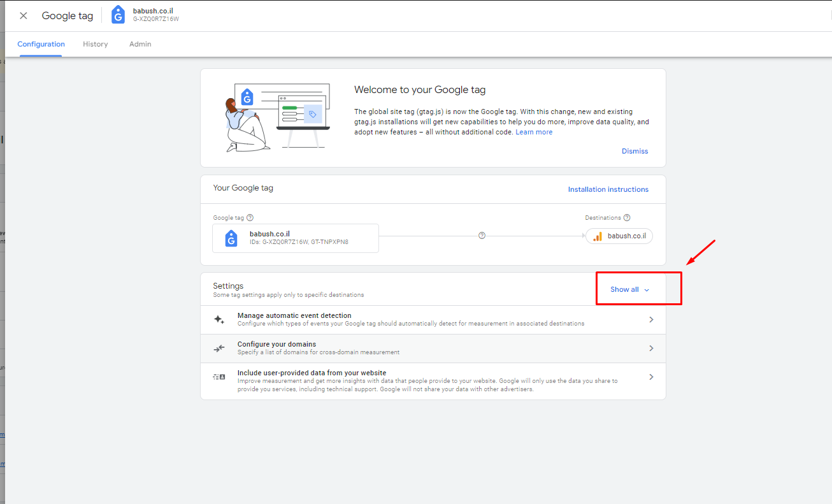
Task: Expand arrow for Manage automatic event detection
Action: pyautogui.click(x=651, y=320)
